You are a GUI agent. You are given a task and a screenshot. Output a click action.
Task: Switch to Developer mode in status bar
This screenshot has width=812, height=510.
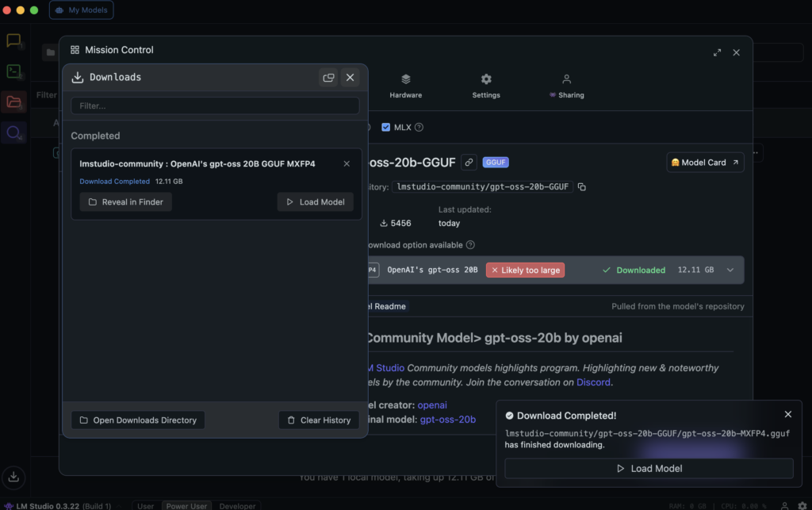click(x=238, y=505)
